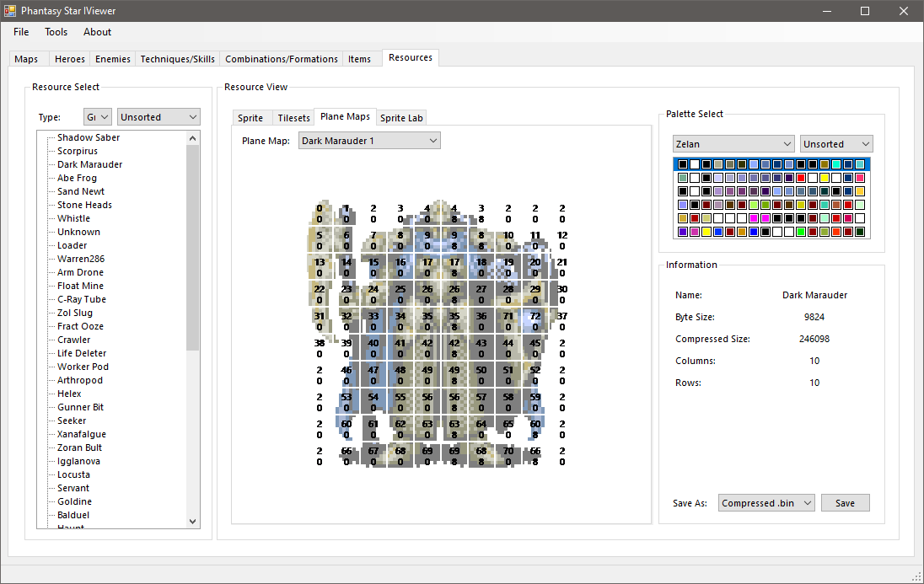The height and width of the screenshot is (584, 924).
Task: Switch to the Sprite Lab tab
Action: [401, 118]
